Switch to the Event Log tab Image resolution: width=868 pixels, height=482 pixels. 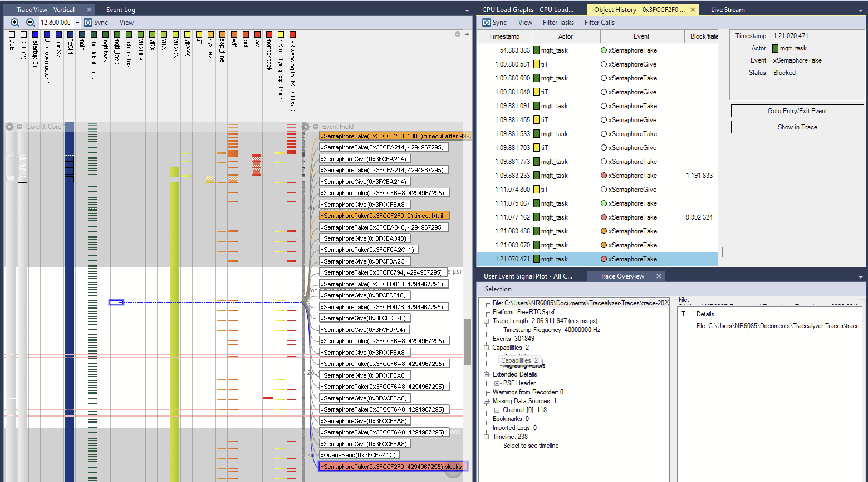click(120, 10)
